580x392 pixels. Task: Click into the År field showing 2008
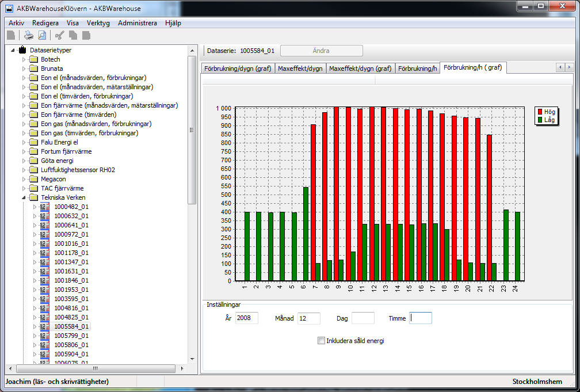point(247,318)
